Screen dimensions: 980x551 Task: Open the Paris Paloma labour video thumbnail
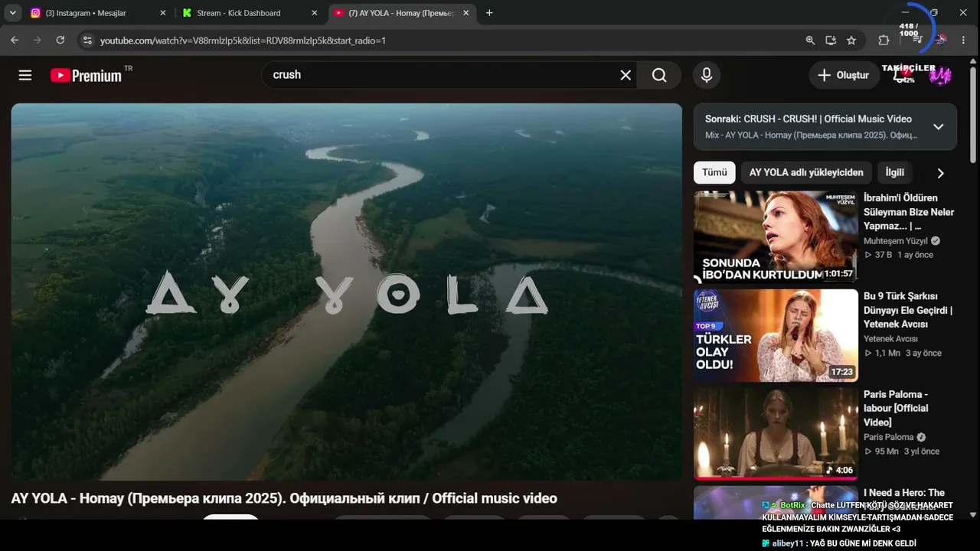coord(776,433)
